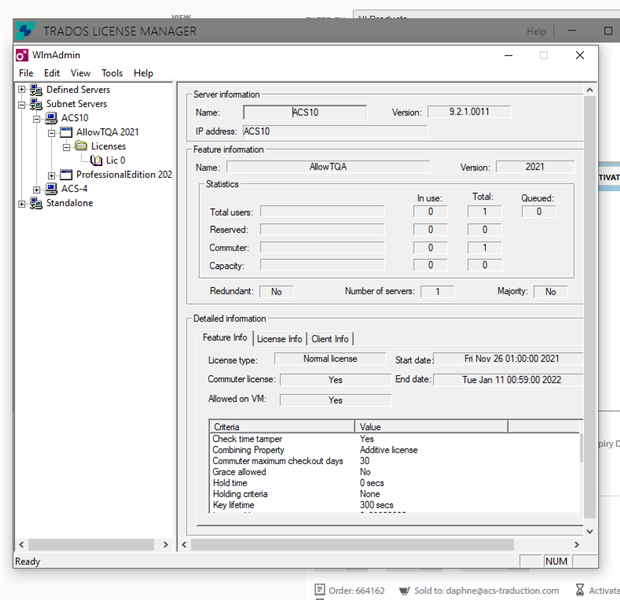The height and width of the screenshot is (600, 620).
Task: Click the Lic 0 license book icon
Action: (96, 160)
